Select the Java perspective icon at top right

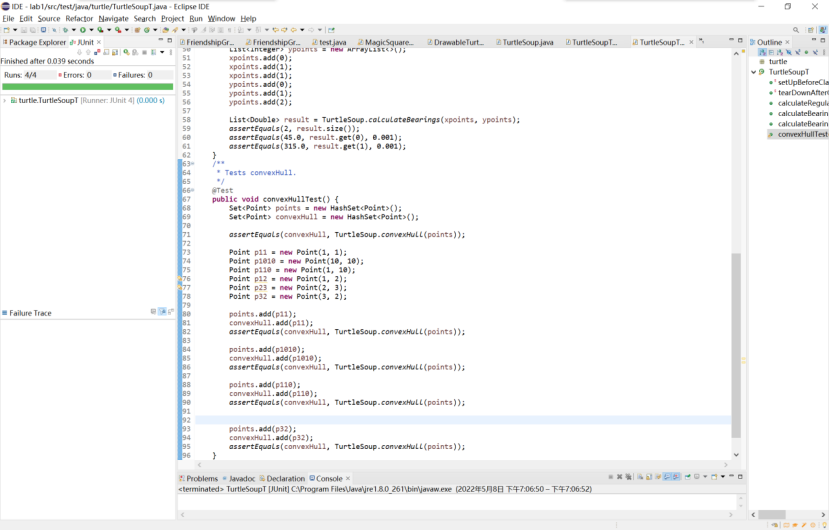click(823, 30)
